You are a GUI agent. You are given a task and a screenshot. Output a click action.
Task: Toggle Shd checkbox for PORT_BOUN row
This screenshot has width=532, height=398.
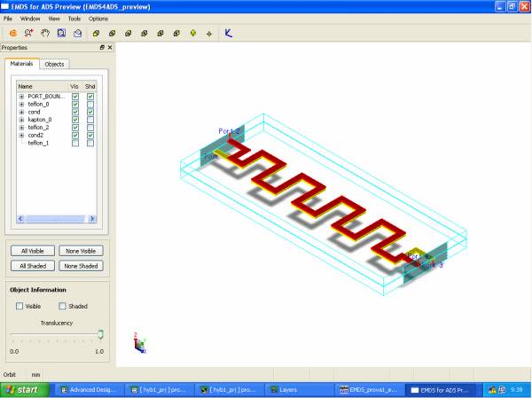pos(90,97)
